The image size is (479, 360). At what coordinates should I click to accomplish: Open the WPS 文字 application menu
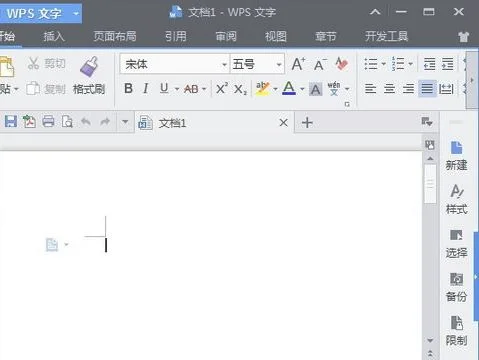40,14
